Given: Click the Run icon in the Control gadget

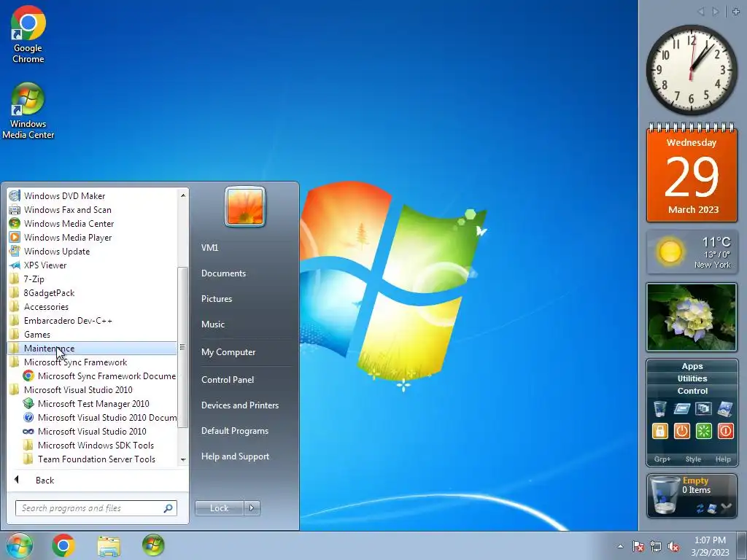Looking at the screenshot, I should click(x=682, y=408).
